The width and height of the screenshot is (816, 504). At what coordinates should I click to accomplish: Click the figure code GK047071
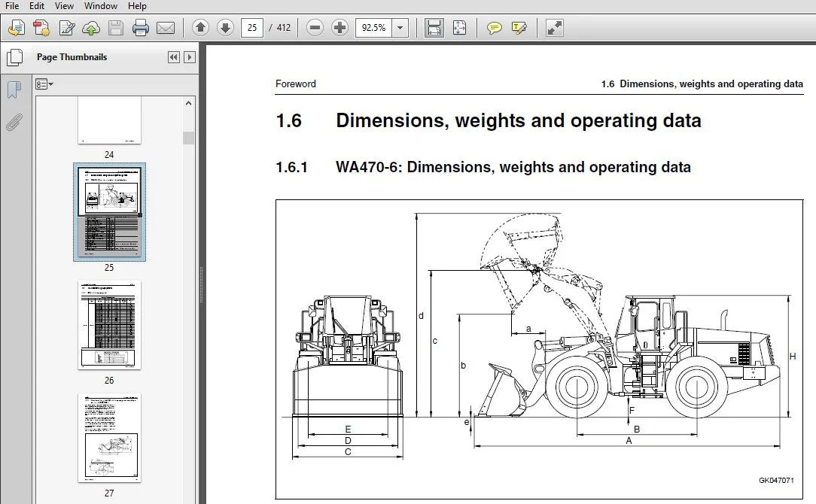tap(776, 480)
